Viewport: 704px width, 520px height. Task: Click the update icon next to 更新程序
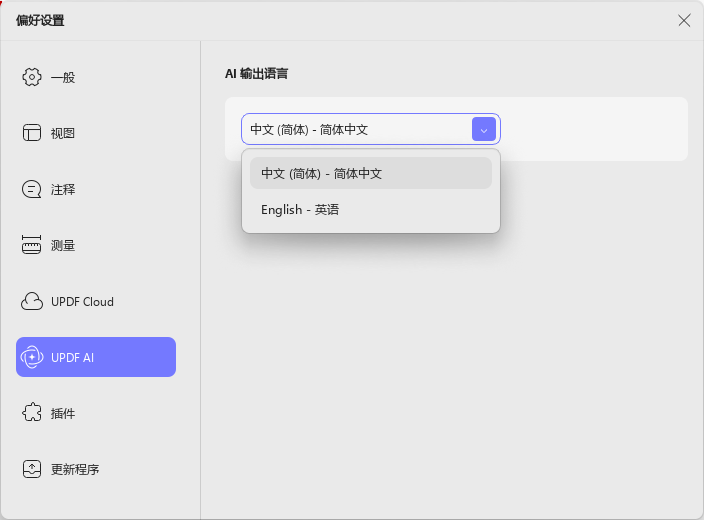[x=31, y=469]
